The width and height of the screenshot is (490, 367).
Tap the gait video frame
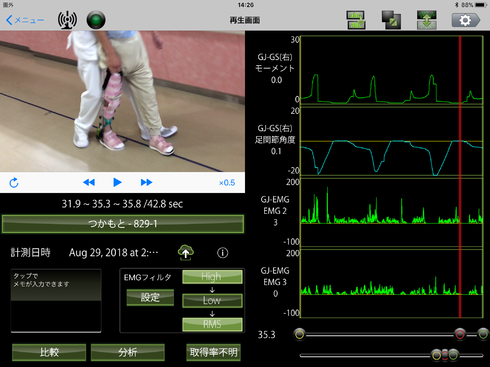tap(122, 101)
